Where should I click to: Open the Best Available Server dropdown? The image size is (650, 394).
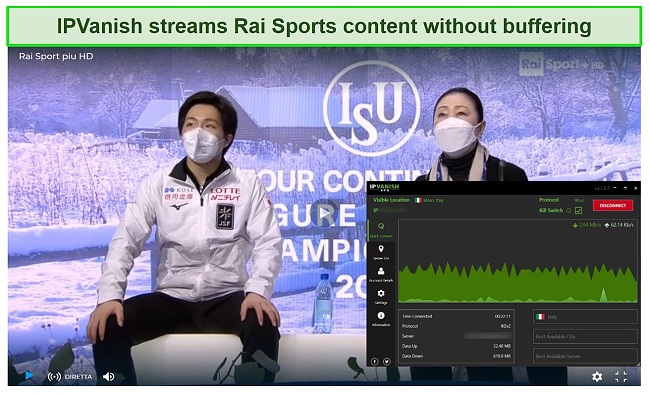click(585, 356)
